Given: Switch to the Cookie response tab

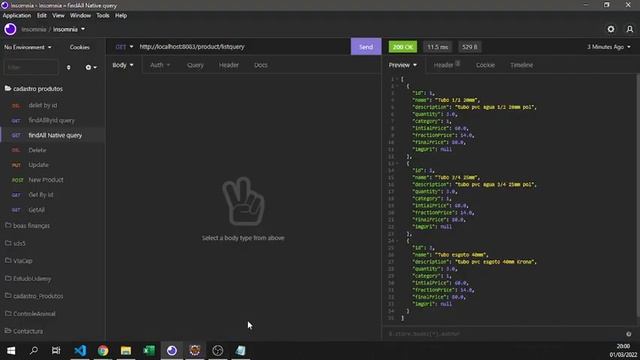Looking at the screenshot, I should 485,65.
